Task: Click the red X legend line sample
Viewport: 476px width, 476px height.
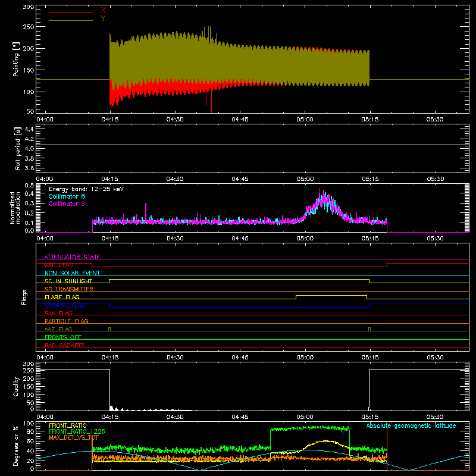Action: pos(71,12)
